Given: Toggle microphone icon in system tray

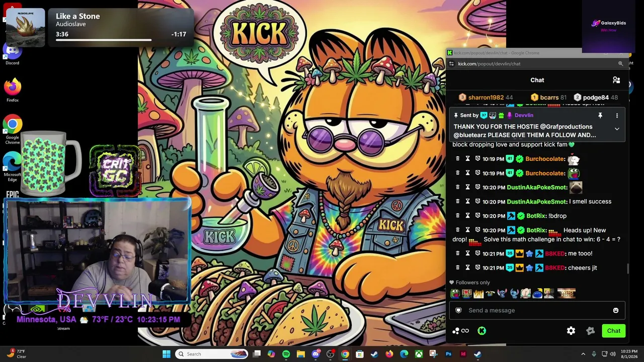Looking at the screenshot, I should coord(594,354).
